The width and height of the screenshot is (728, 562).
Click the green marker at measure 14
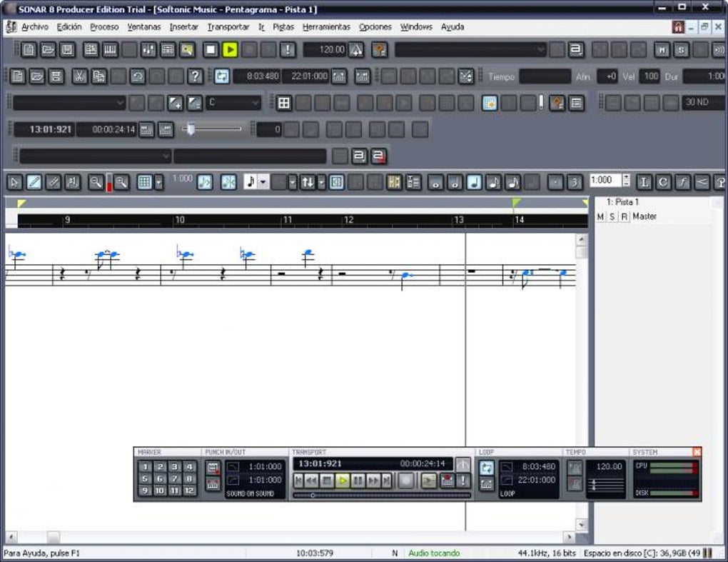(516, 202)
